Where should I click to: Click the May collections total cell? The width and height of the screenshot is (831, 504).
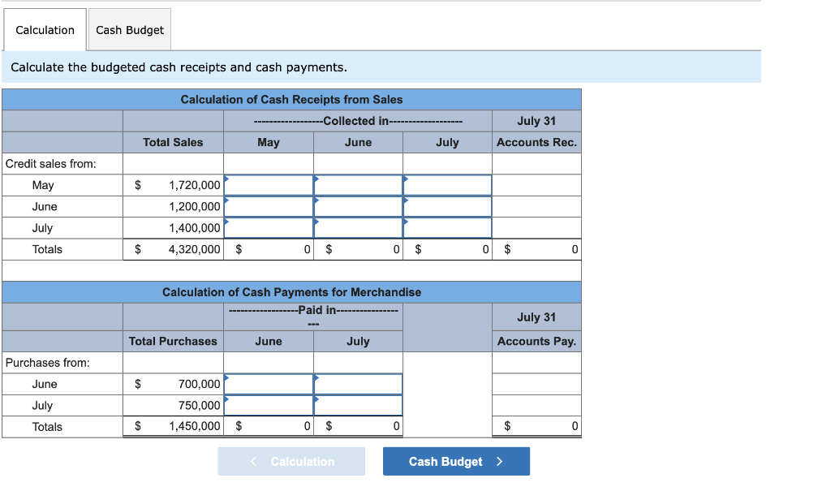(269, 249)
